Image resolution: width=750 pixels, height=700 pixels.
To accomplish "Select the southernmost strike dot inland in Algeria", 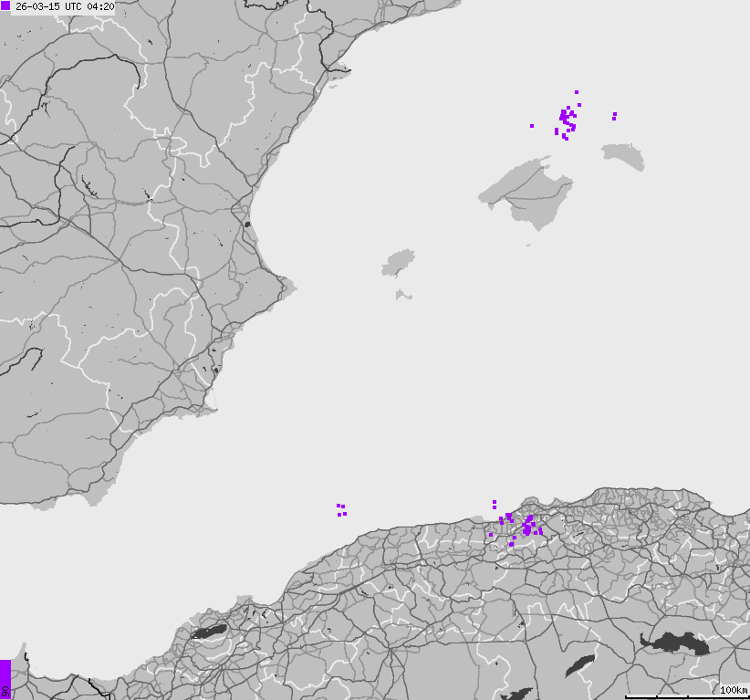I will click(511, 543).
